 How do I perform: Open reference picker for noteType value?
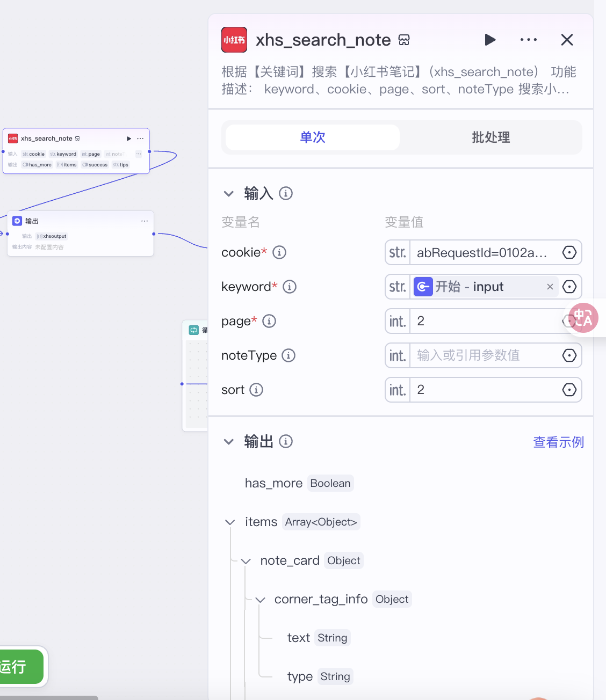[x=569, y=355]
